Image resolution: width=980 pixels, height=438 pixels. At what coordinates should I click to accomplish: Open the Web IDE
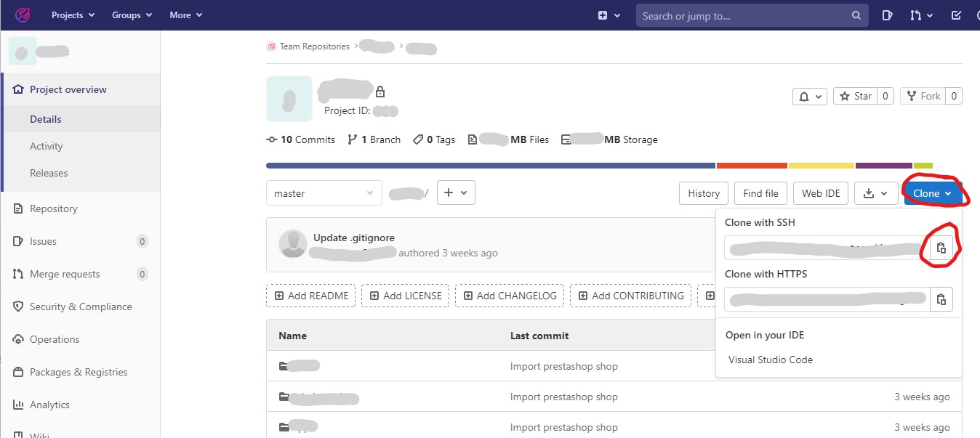tap(821, 193)
